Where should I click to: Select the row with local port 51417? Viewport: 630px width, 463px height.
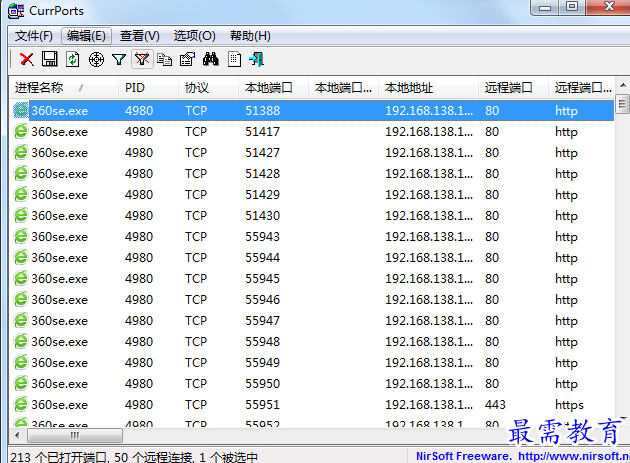coord(312,131)
